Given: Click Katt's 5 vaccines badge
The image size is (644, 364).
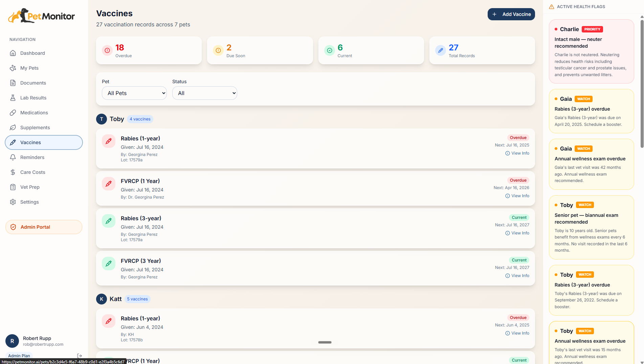Looking at the screenshot, I should point(137,299).
